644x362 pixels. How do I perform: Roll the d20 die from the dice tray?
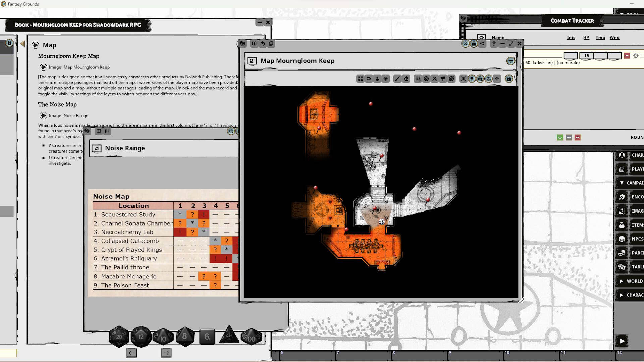pos(119,337)
